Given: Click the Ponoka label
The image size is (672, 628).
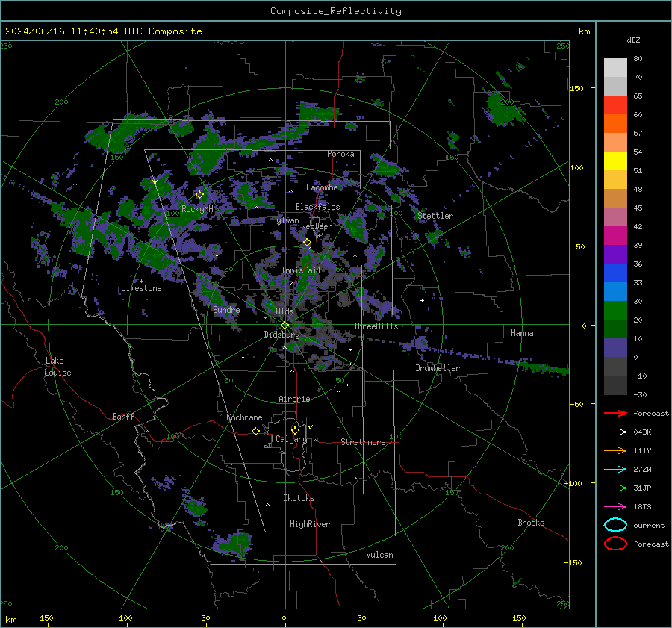Looking at the screenshot, I should 340,154.
